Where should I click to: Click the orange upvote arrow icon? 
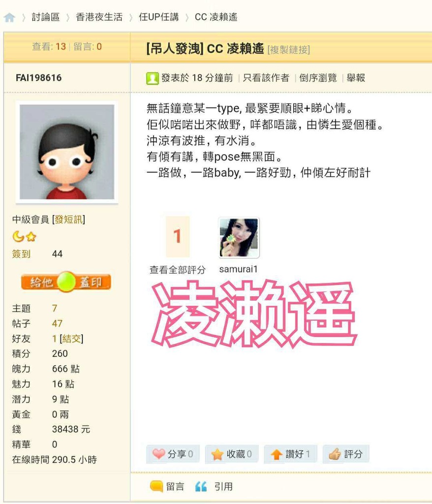pyautogui.click(x=276, y=454)
